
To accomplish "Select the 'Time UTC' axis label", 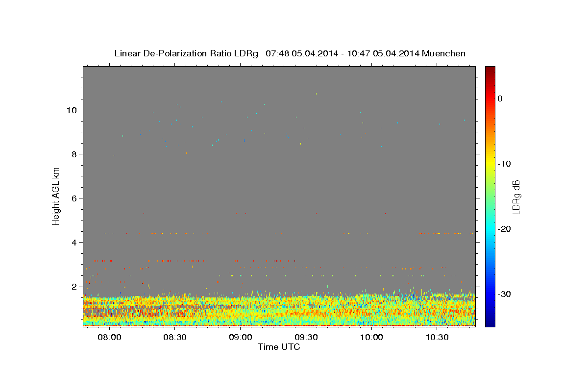I will (x=279, y=347).
